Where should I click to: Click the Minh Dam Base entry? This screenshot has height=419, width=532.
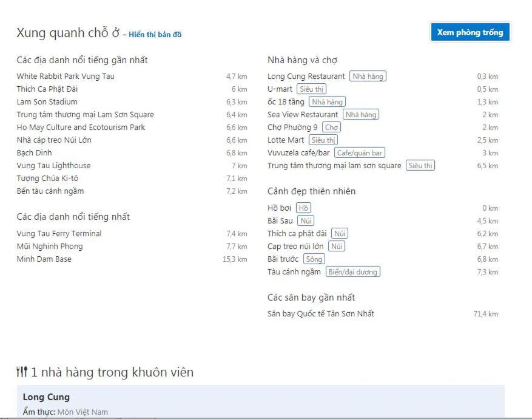click(x=44, y=259)
